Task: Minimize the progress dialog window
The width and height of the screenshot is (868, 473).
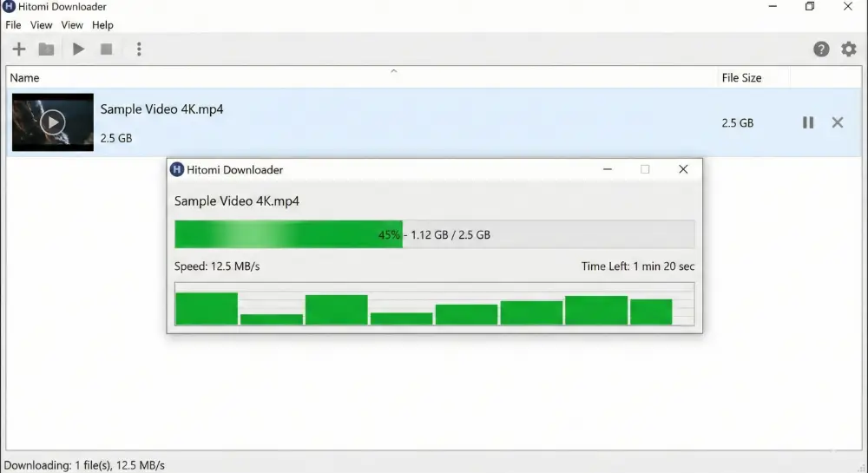Action: [608, 169]
